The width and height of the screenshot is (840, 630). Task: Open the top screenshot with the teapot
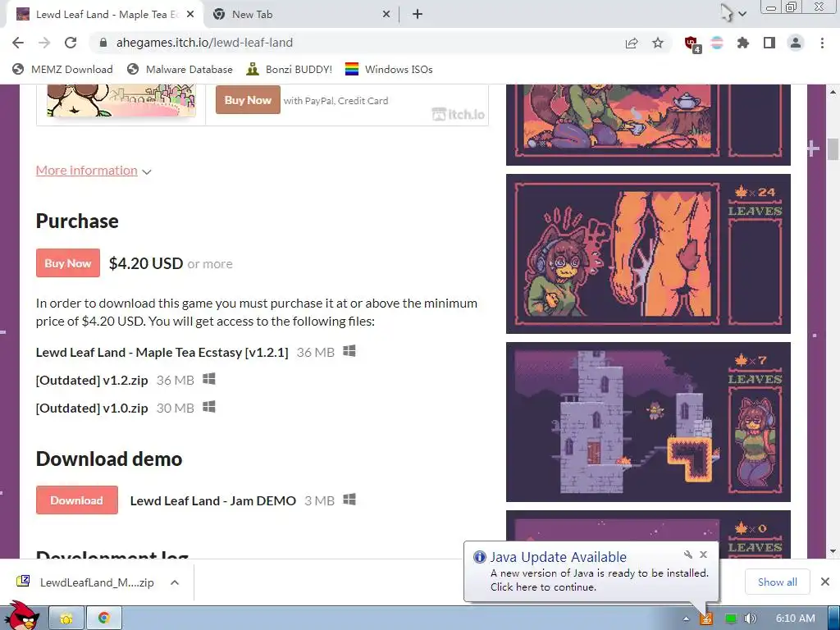648,125
